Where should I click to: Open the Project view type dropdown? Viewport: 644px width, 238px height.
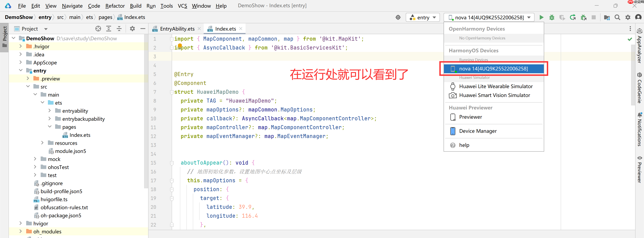pyautogui.click(x=46, y=29)
